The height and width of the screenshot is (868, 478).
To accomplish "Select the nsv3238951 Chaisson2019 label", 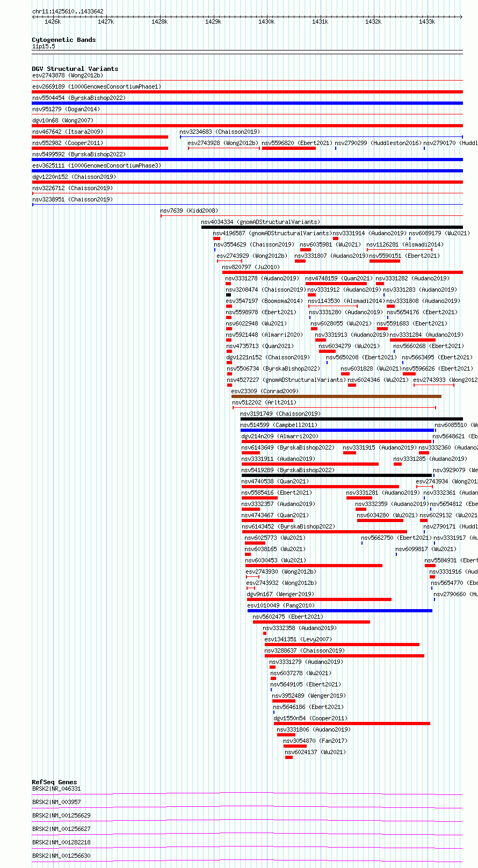I will pos(73,199).
